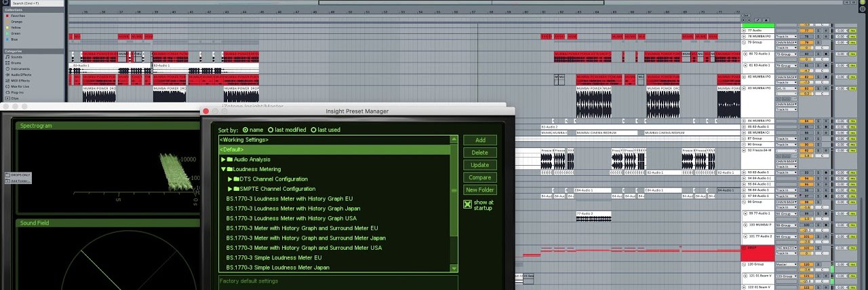Click the 77-Audio 2 clip in arrangement
Image resolution: width=868 pixels, height=290 pixels.
(x=593, y=216)
